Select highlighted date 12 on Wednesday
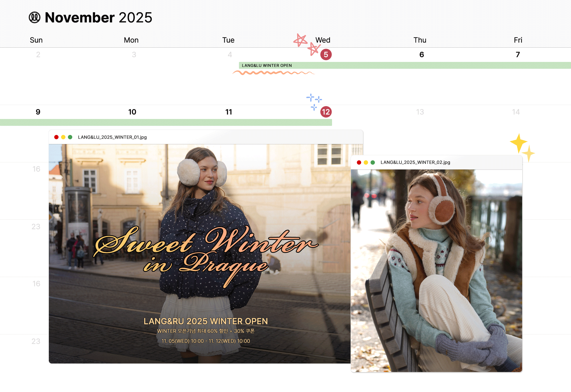 click(326, 112)
